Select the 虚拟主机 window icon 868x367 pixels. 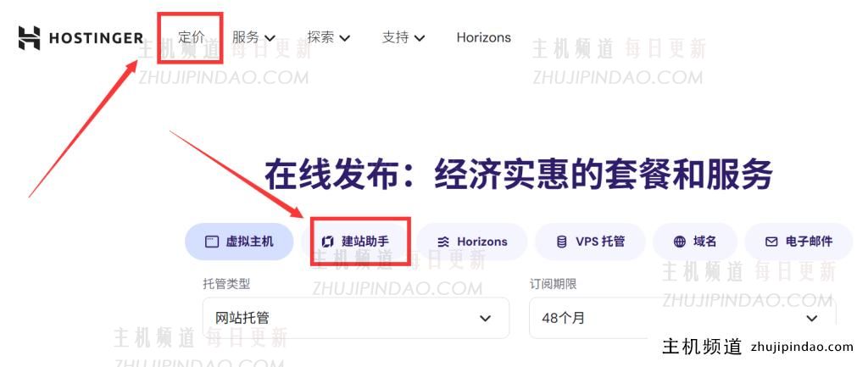tap(211, 242)
